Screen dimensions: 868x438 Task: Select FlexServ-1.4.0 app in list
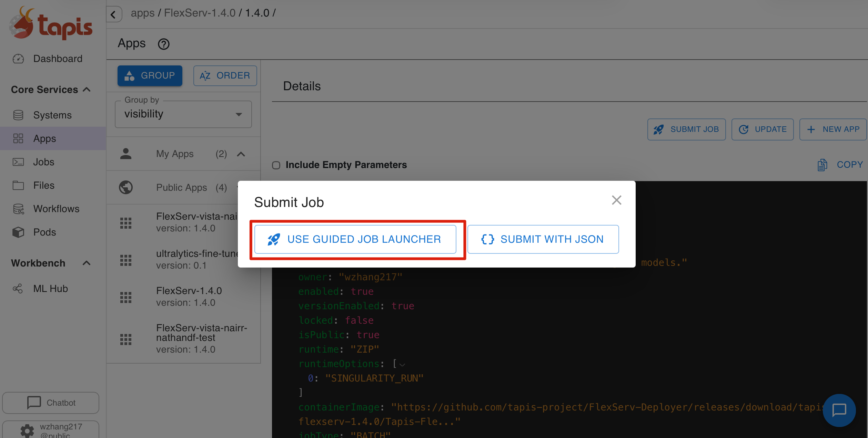pyautogui.click(x=183, y=296)
